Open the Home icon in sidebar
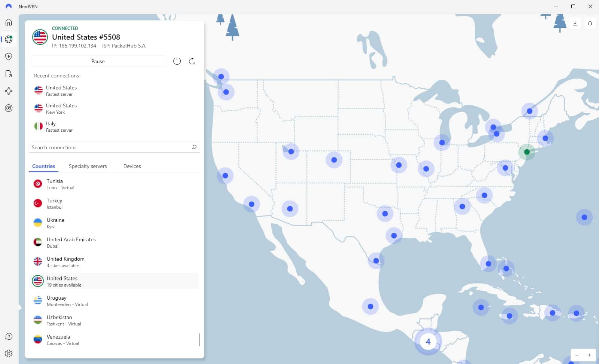599x364 pixels. pos(9,22)
